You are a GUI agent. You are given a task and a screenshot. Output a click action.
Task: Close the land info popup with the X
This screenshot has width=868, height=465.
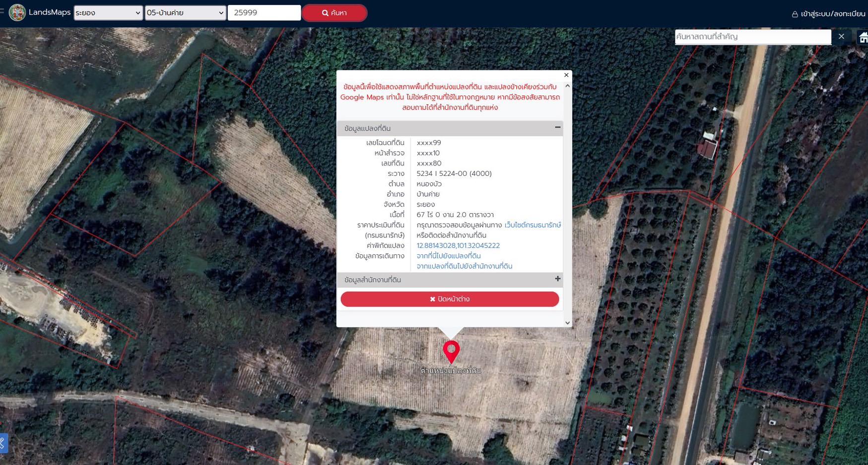point(566,75)
